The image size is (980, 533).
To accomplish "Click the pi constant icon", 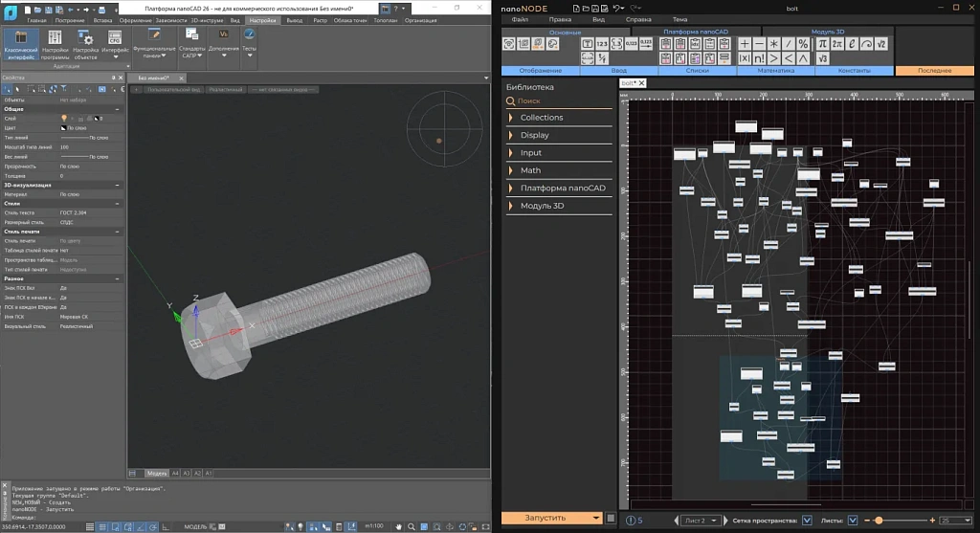I will pos(822,44).
